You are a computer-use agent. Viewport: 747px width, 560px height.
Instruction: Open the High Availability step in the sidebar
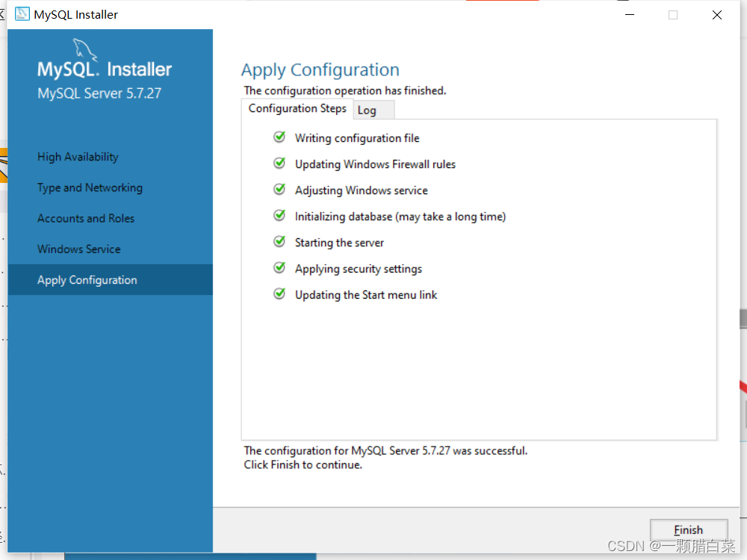pos(78,157)
